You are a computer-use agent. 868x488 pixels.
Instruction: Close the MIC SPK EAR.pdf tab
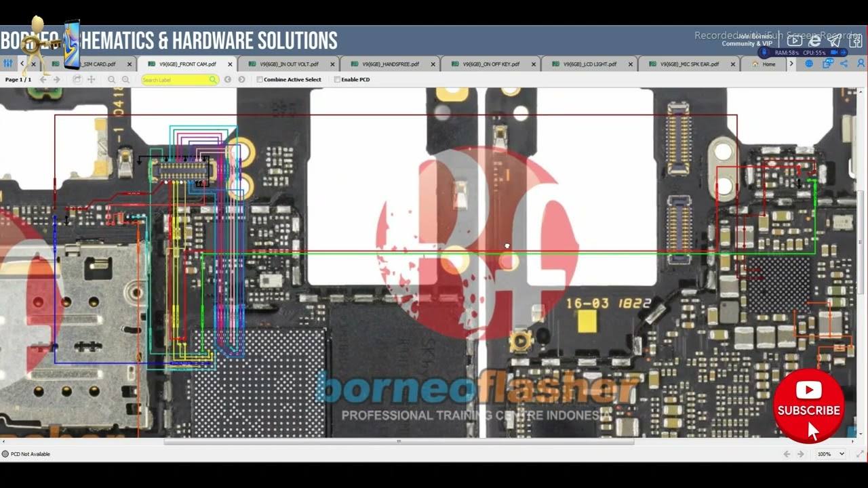click(x=733, y=64)
